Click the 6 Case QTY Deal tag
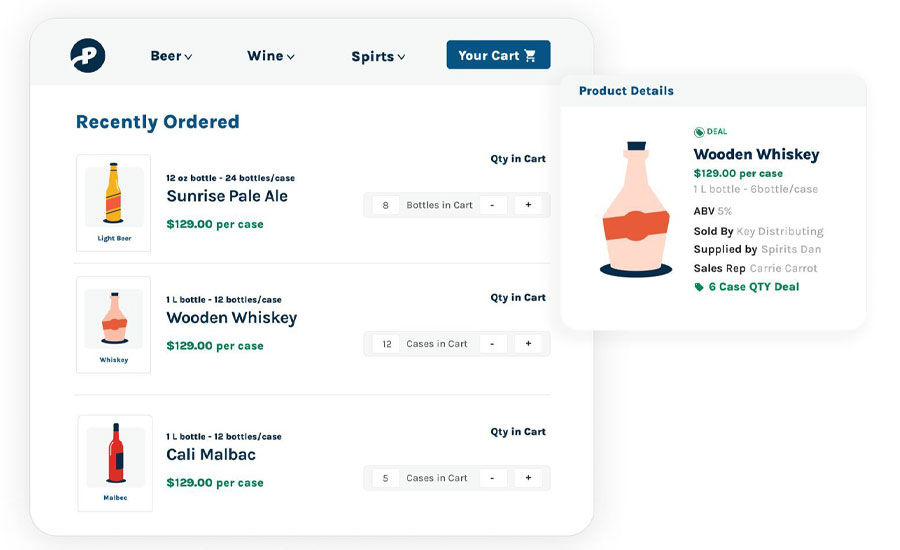 pos(746,287)
